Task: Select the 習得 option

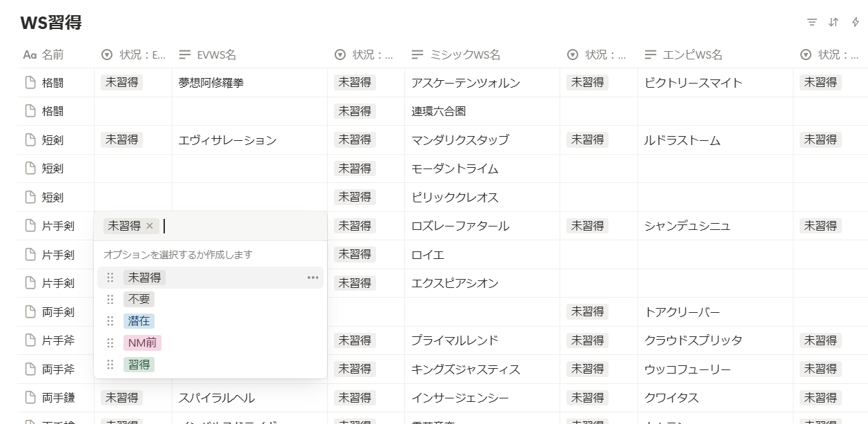Action: click(x=210, y=365)
